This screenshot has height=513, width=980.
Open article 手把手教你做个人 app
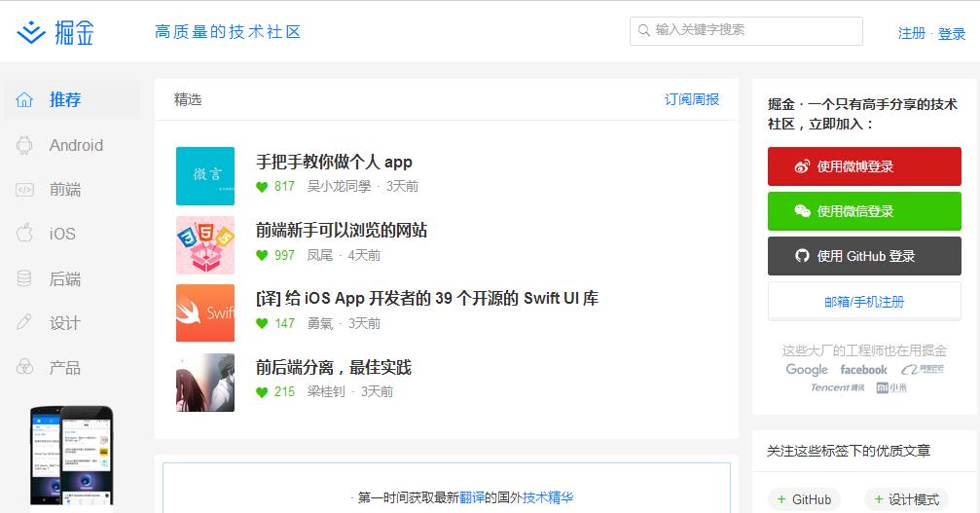click(334, 162)
